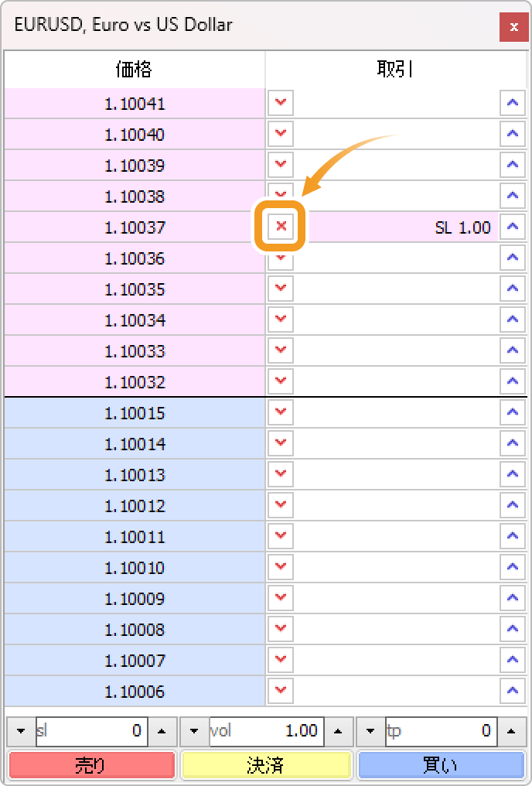532x786 pixels.
Task: Click red down arrow in 1.10011 row
Action: [x=281, y=536]
